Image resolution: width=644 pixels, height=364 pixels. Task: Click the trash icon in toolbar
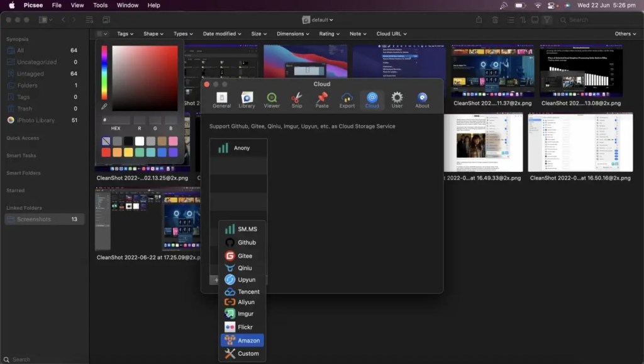(495, 20)
